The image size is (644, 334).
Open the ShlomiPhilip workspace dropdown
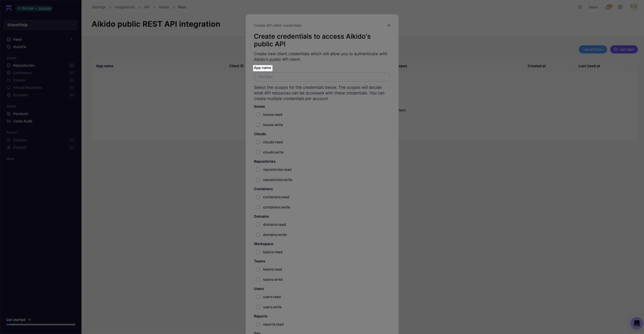pyautogui.click(x=40, y=25)
